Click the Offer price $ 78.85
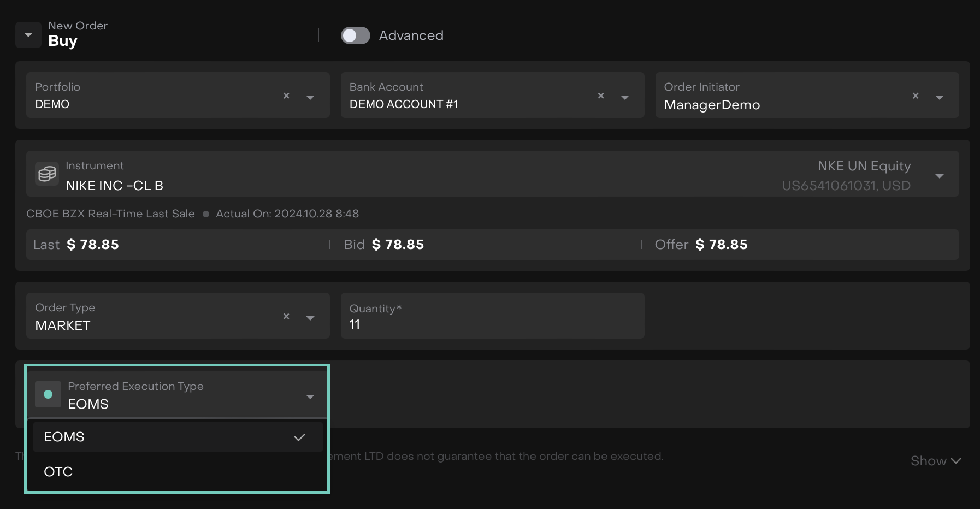 pyautogui.click(x=721, y=245)
